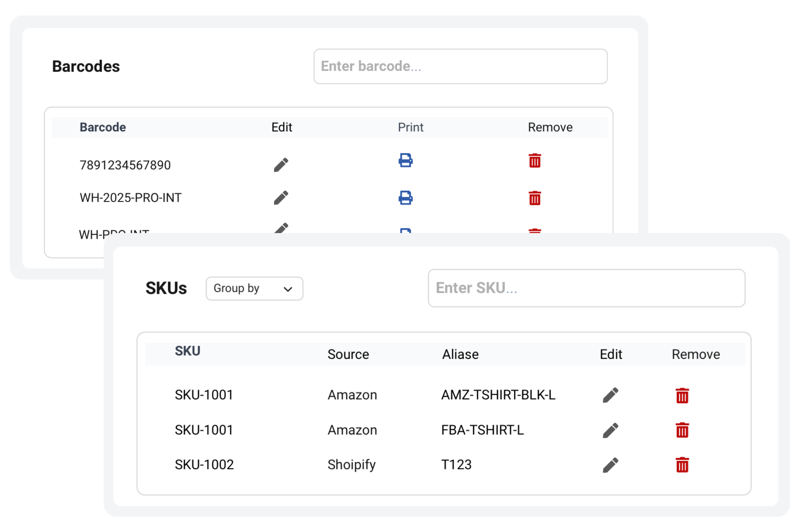The width and height of the screenshot is (799, 532).
Task: Sort by the Barcode column header
Action: [x=102, y=127]
